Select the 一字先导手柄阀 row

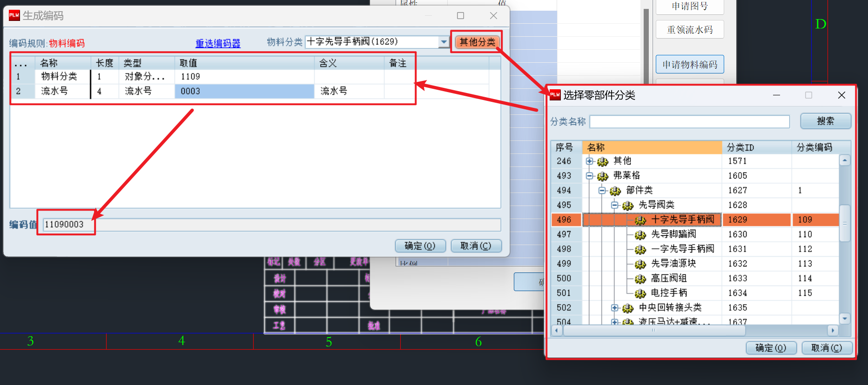tap(695, 249)
